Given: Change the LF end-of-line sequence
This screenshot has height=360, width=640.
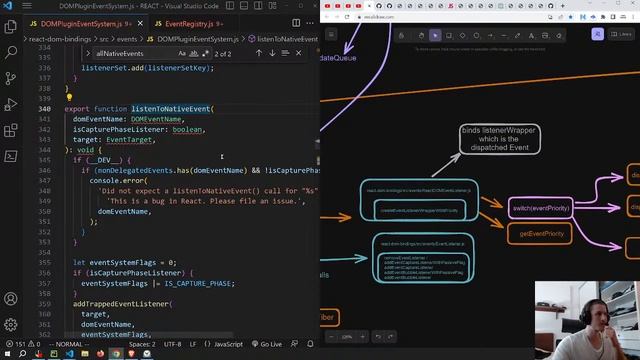Looking at the screenshot, I should coord(193,344).
